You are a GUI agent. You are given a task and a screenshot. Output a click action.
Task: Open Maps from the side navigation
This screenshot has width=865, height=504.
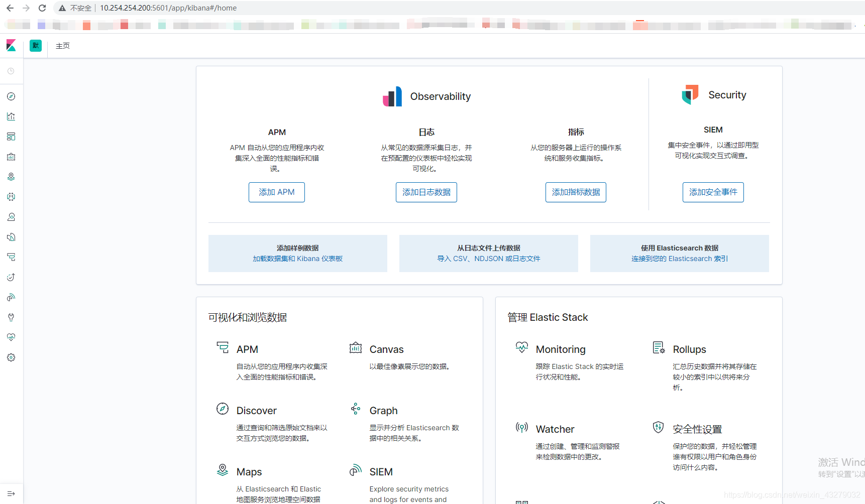tap(11, 177)
